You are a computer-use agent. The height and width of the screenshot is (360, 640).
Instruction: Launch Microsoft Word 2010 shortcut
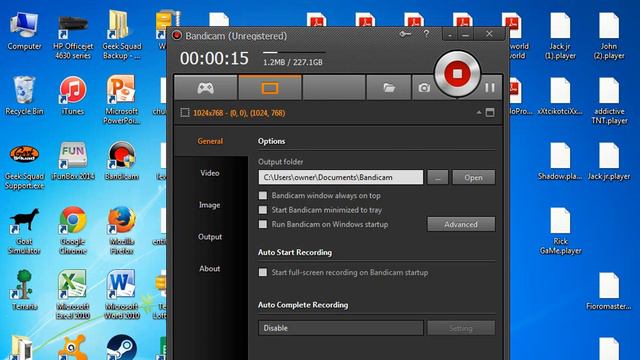tap(122, 295)
